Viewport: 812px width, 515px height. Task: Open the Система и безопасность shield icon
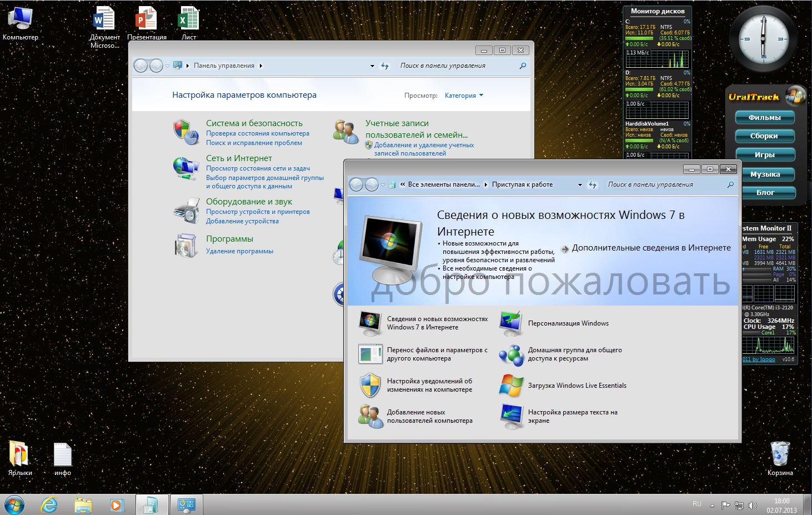[185, 132]
